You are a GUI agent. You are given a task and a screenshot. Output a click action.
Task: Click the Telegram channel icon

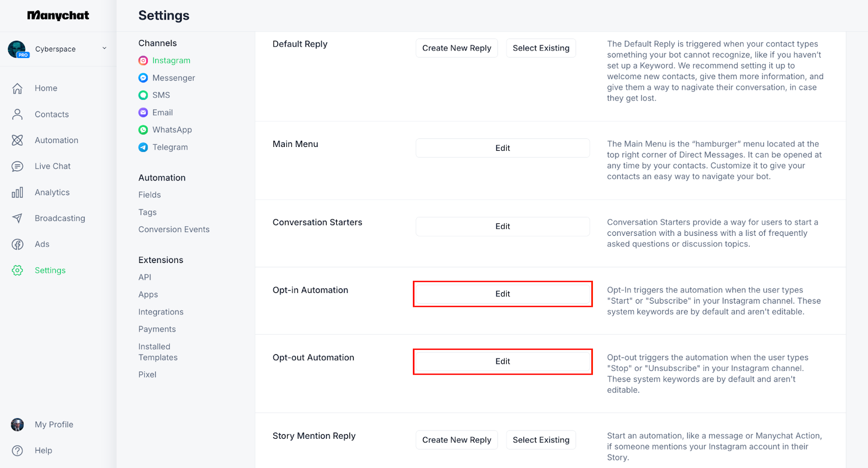pos(143,148)
